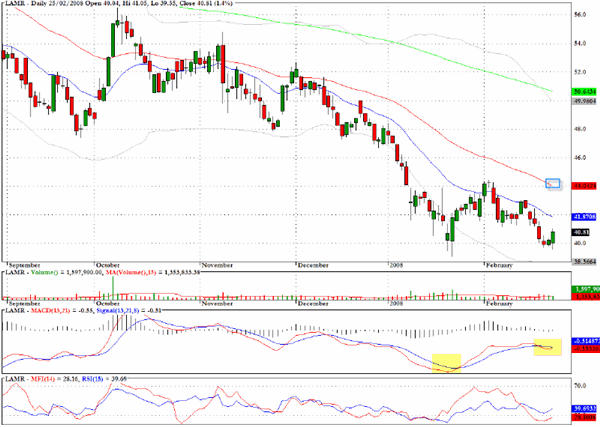The width and height of the screenshot is (600, 427).
Task: Select the February label on the price chart axis
Action: [x=499, y=265]
